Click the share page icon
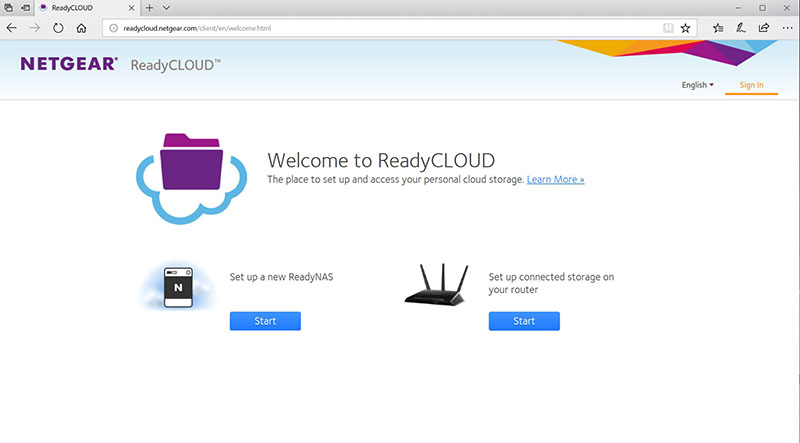 [764, 28]
